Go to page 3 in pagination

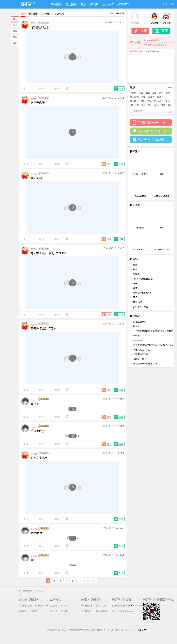[60, 581]
